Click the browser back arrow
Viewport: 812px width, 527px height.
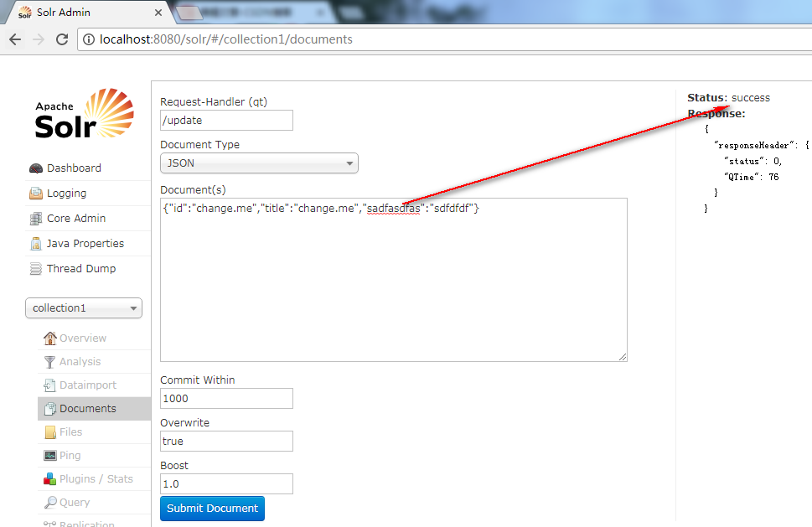click(x=15, y=39)
